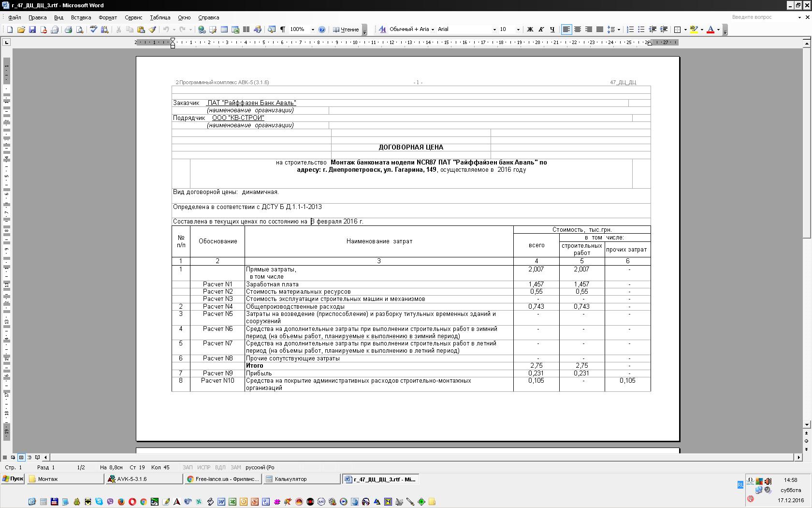
Task: Click the Skype icon in Quick Launch
Action: pos(99,502)
